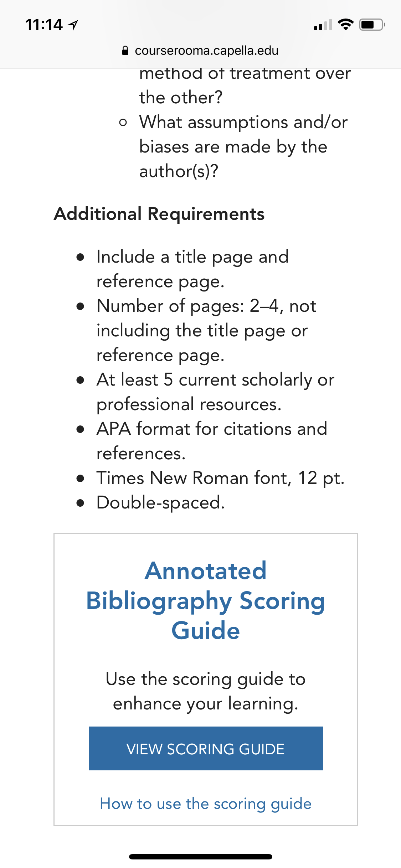Tap the Use the scoring guide to enhance text
The height and width of the screenshot is (868, 401).
(206, 691)
